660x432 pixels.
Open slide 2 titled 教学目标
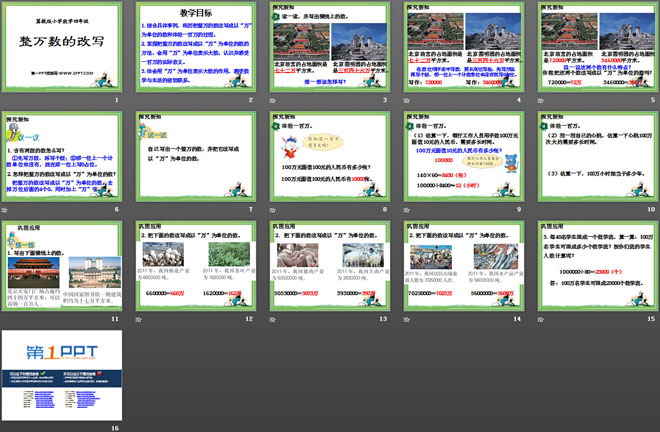click(195, 48)
